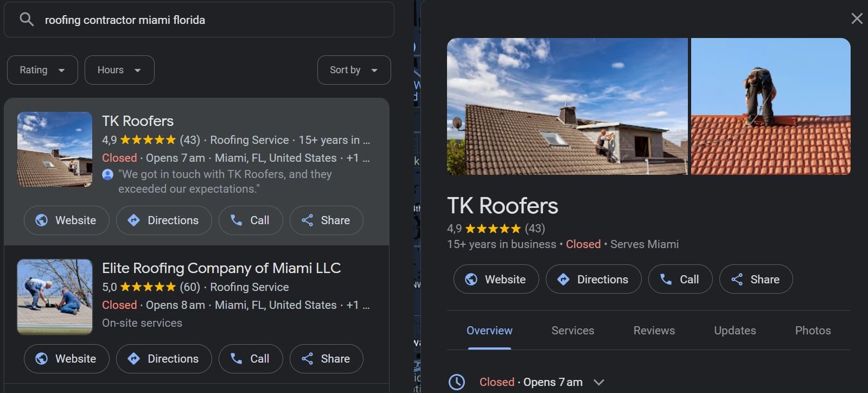868x393 pixels.
Task: Click the share icon in the TK Roofers detail panel
Action: pos(737,279)
